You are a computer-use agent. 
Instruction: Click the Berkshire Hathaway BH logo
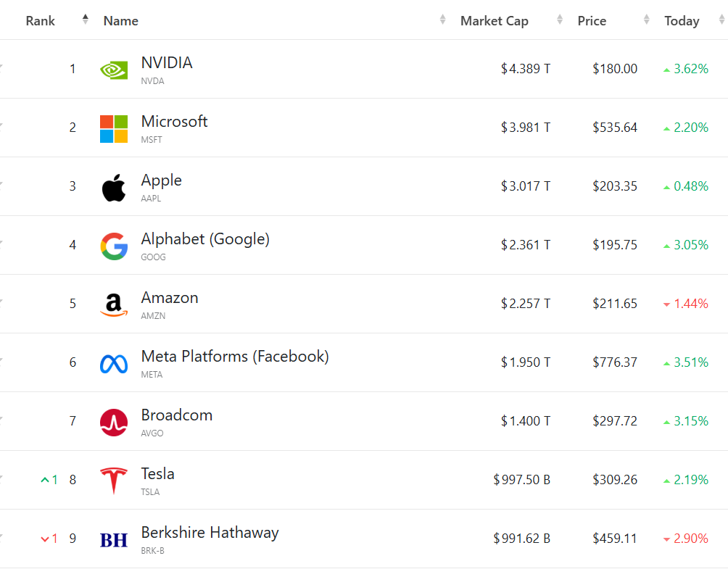[114, 539]
